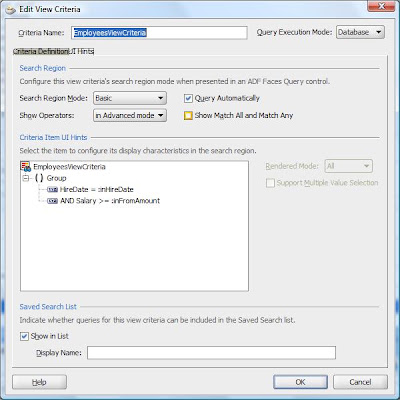This screenshot has height=400, width=400.
Task: Select the Group tree item
Action: click(56, 178)
